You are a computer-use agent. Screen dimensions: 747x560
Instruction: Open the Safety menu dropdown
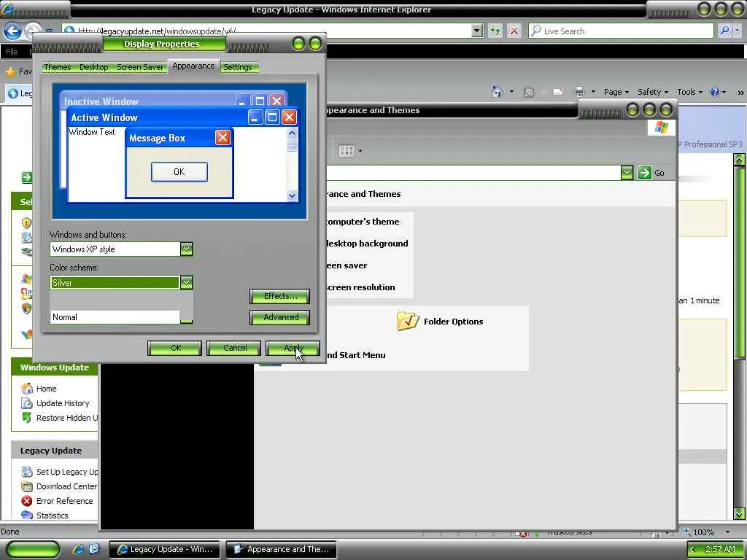tap(653, 92)
